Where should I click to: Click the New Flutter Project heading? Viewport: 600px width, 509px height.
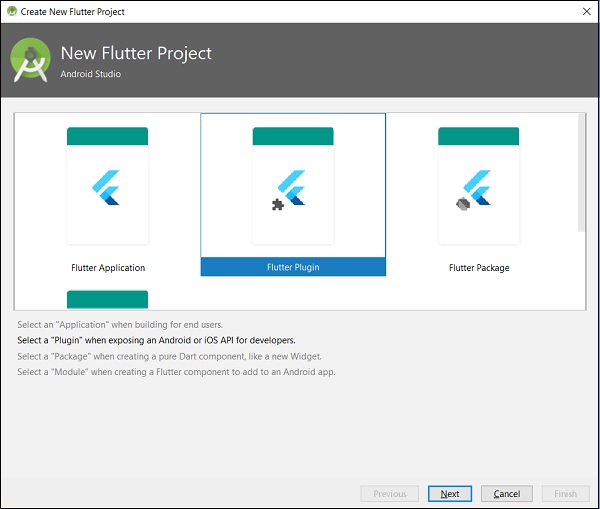[136, 53]
